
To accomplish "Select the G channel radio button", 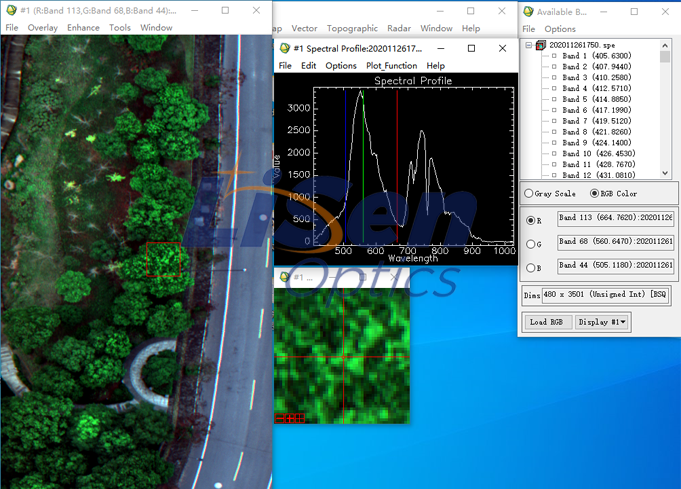I will pyautogui.click(x=530, y=244).
